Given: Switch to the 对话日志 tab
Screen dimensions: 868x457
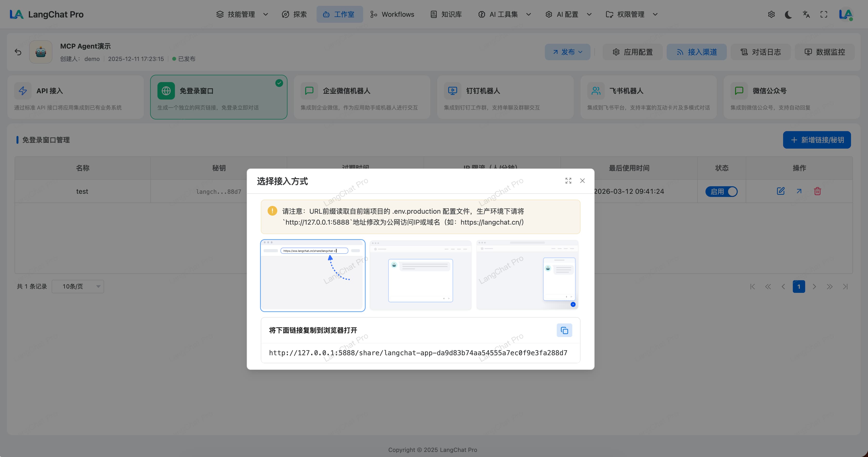Looking at the screenshot, I should [761, 52].
